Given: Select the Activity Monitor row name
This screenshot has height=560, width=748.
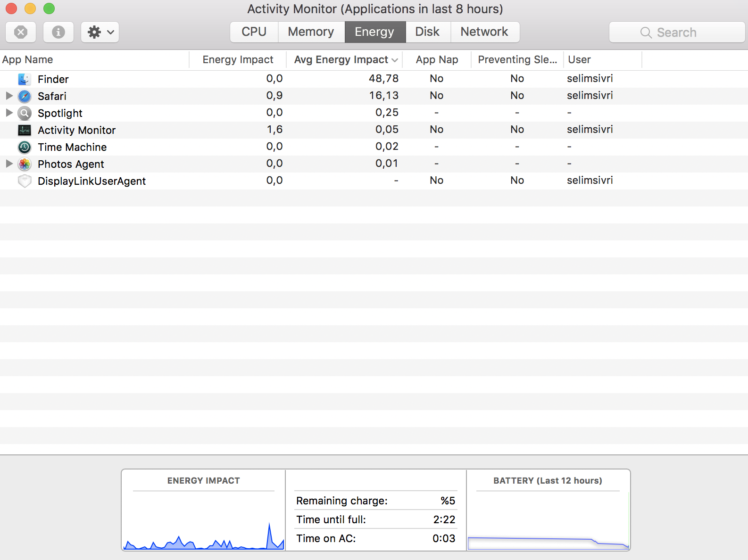Looking at the screenshot, I should point(76,130).
